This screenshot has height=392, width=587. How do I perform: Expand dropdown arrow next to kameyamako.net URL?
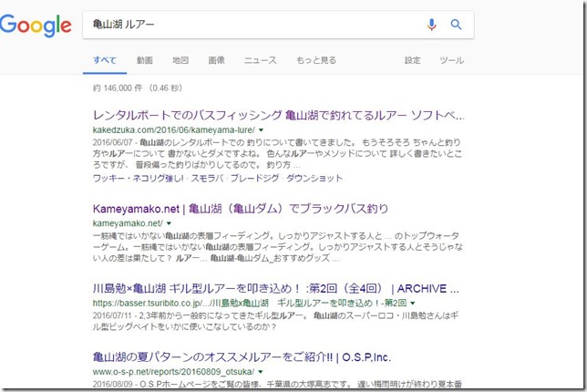(169, 223)
